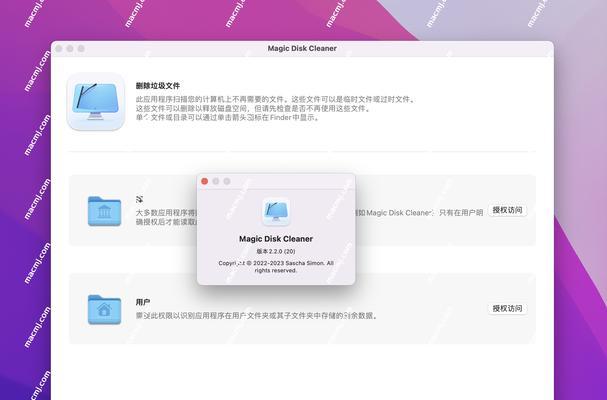Click the Copyright 2022-2023 Sascha Simon text

pos(276,266)
